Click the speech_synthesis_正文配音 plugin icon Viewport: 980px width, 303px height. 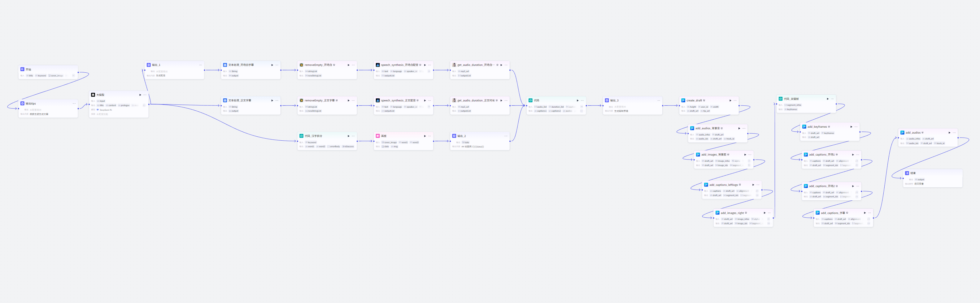click(378, 100)
